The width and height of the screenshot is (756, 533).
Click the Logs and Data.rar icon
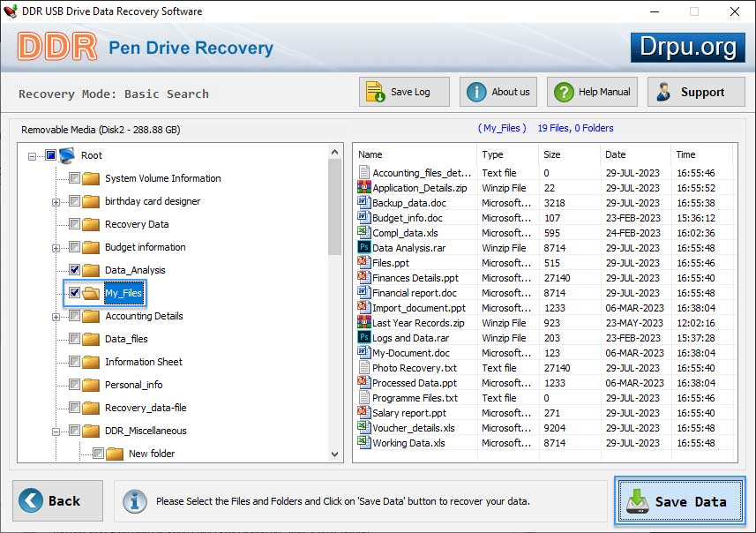click(x=364, y=337)
